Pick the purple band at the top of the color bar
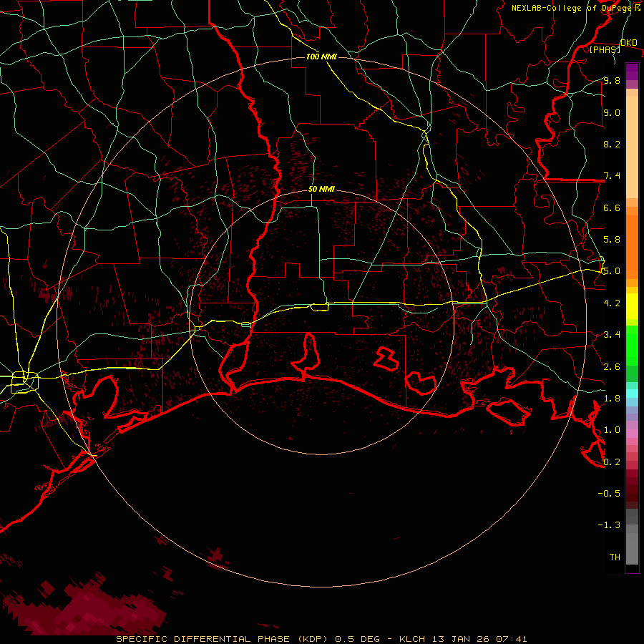The width and height of the screenshot is (644, 644). click(x=632, y=72)
